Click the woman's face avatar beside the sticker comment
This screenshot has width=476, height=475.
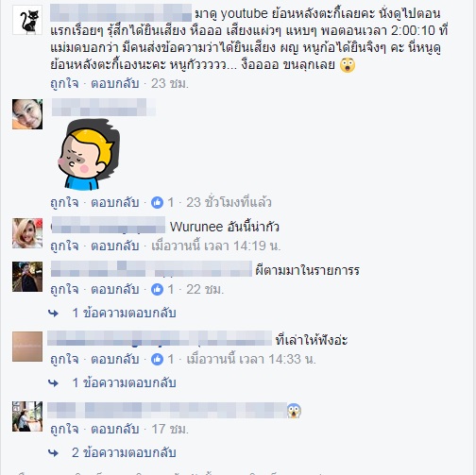[27, 114]
